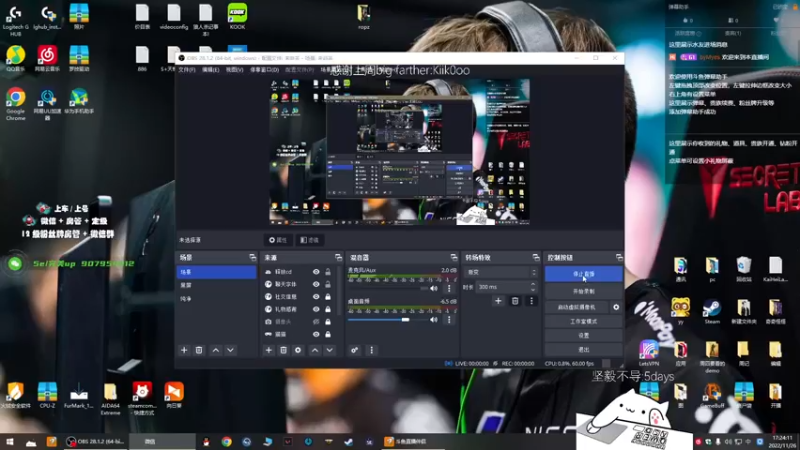
Task: Adjust 麦克风/Aux volume slider
Action: 387,288
